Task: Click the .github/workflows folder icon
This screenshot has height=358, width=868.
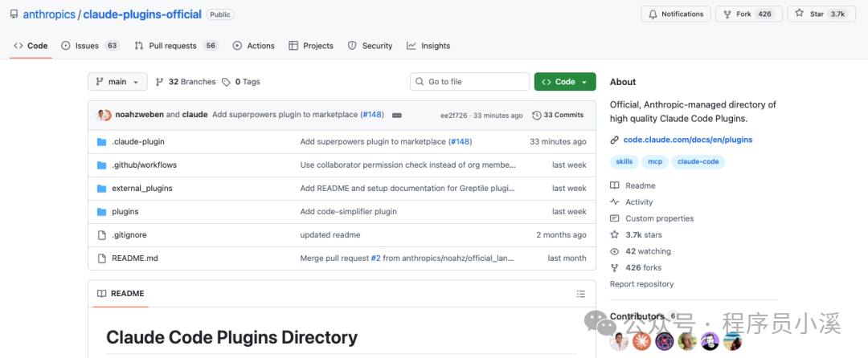Action: pyautogui.click(x=101, y=165)
